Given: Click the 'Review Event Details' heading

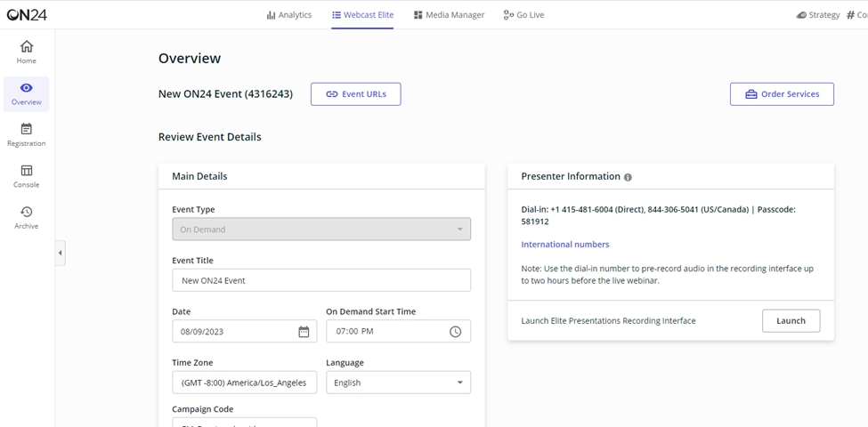Looking at the screenshot, I should coord(210,137).
